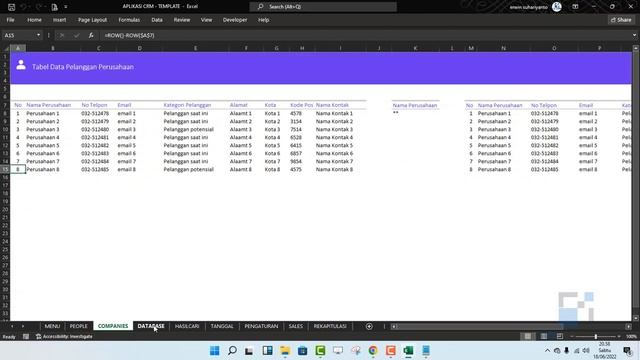Click the document icon in Quick Access Toolbar
Image resolution: width=640 pixels, height=360 pixels.
(x=54, y=7)
